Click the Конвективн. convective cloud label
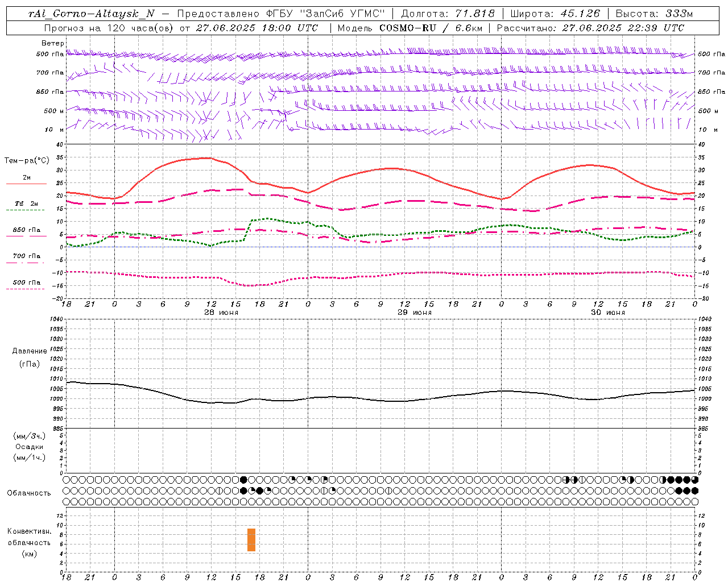The height and width of the screenshot is (582, 728). pyautogui.click(x=30, y=531)
